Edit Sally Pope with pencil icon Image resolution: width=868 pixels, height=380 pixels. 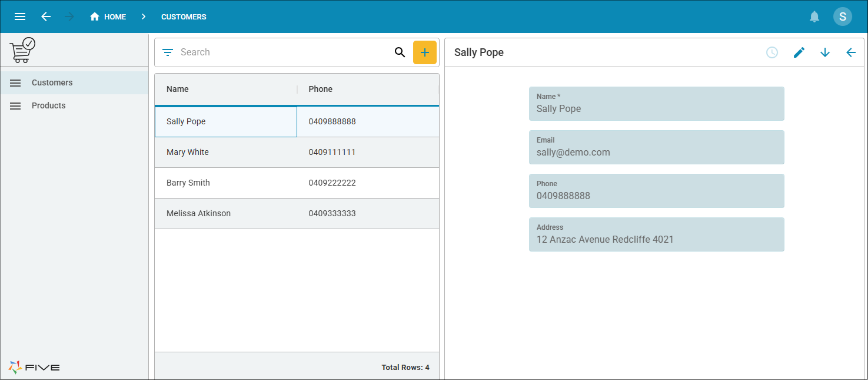(x=799, y=52)
